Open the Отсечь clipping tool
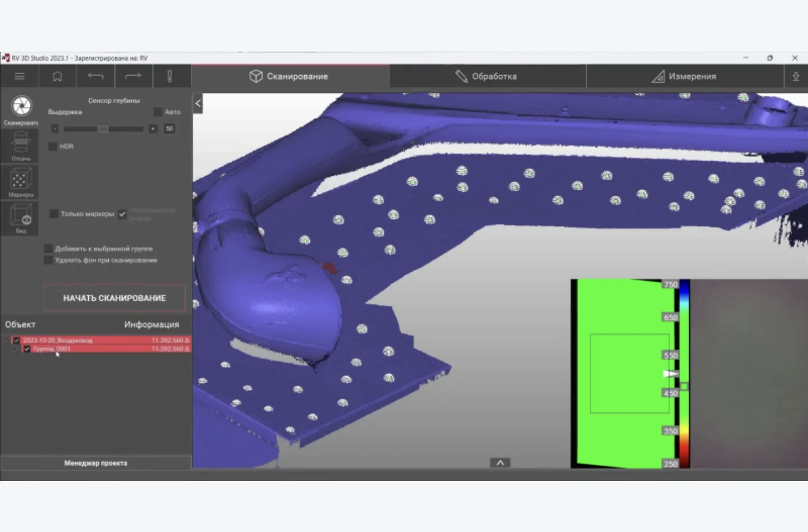Screen dimensions: 808x532 tap(21, 146)
